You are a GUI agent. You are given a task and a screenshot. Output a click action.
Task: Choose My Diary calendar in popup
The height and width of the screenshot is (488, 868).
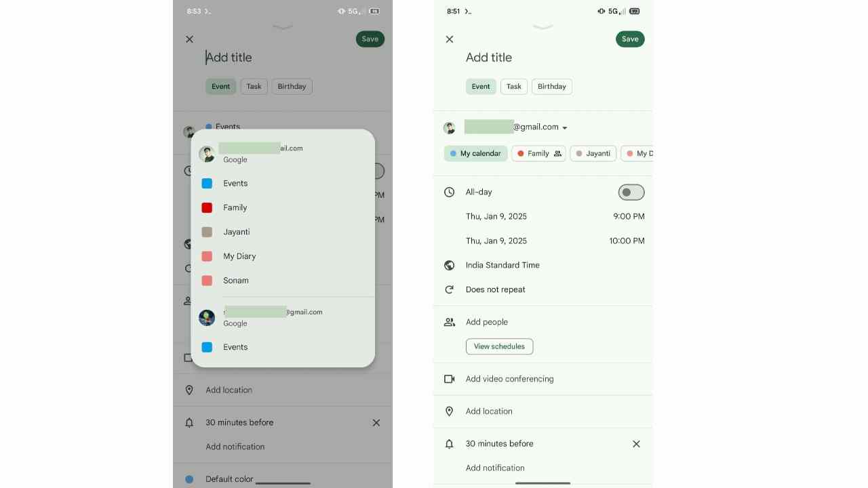point(283,256)
